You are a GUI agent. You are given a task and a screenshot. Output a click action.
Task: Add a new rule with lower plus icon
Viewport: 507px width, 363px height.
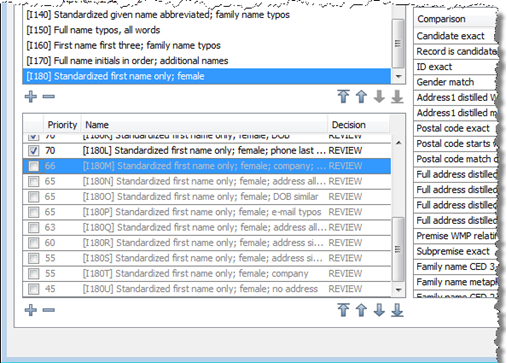(x=31, y=310)
